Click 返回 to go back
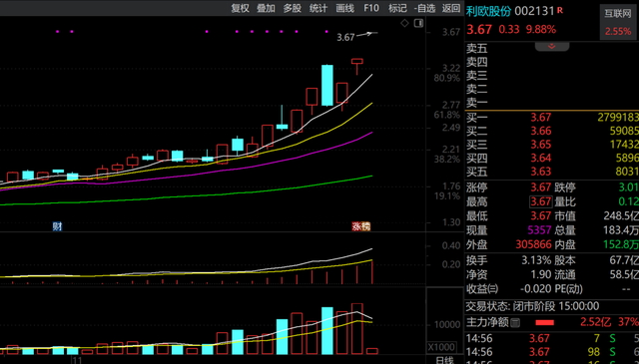The width and height of the screenshot is (639, 364). tap(451, 8)
